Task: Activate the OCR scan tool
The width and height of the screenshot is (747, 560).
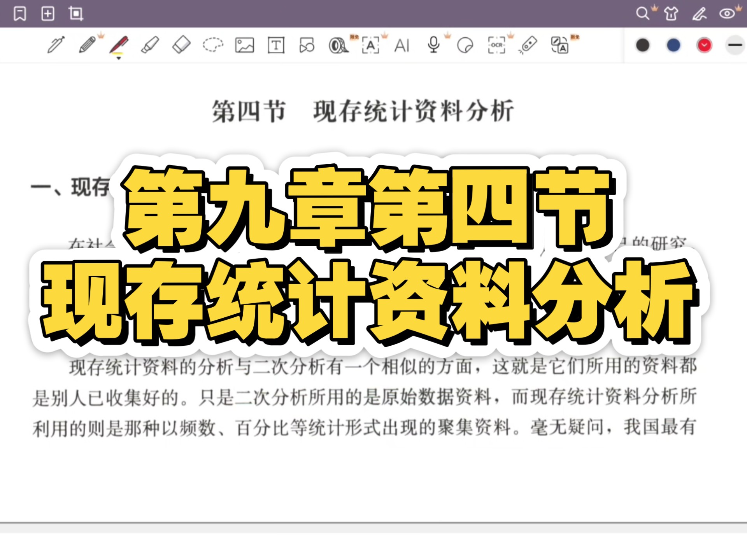Action: 496,45
